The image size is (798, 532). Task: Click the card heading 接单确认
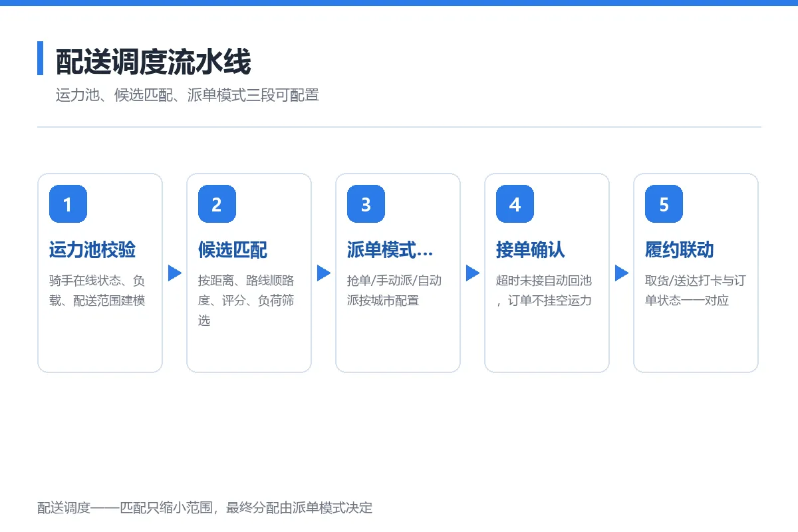531,250
